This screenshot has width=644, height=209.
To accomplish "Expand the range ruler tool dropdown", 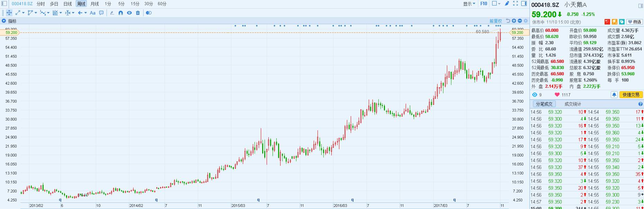I will click(73, 13).
